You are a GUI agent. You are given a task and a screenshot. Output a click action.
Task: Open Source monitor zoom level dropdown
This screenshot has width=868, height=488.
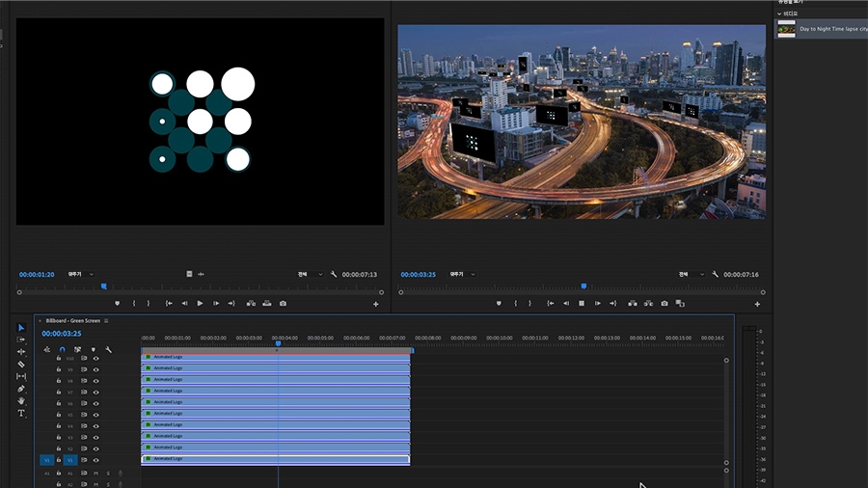79,274
